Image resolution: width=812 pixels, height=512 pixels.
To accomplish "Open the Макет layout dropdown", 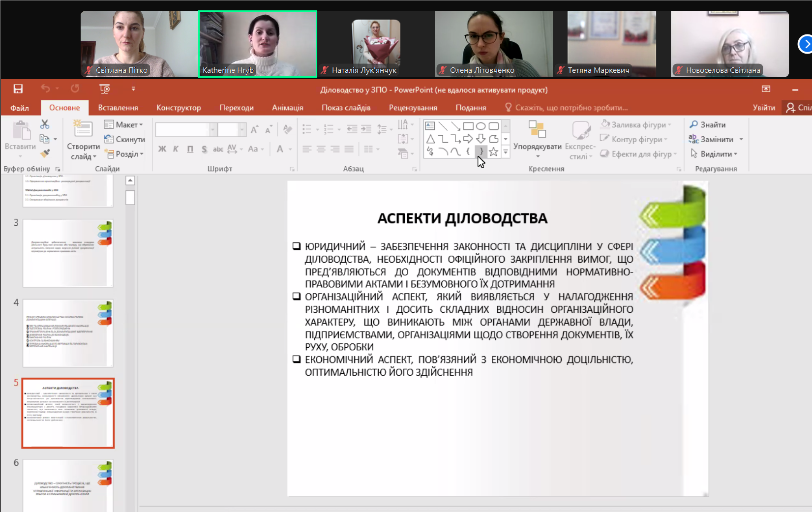I will click(x=124, y=124).
